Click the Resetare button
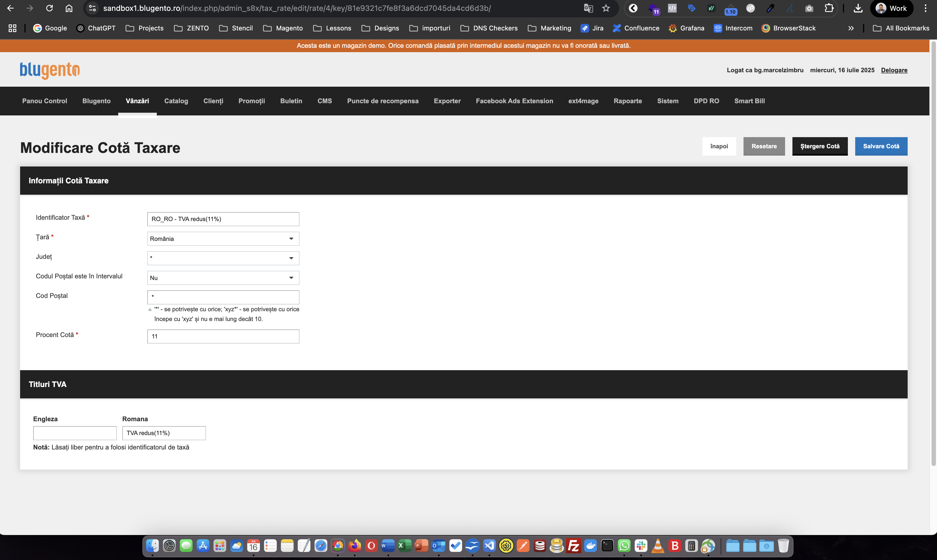This screenshot has width=937, height=560. pyautogui.click(x=764, y=146)
